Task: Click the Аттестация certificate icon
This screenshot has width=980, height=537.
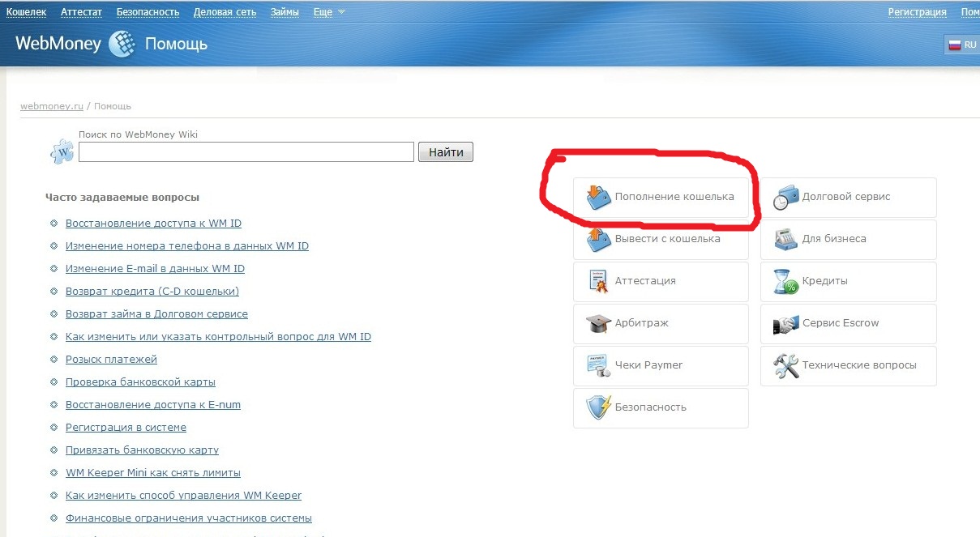Action: 598,281
